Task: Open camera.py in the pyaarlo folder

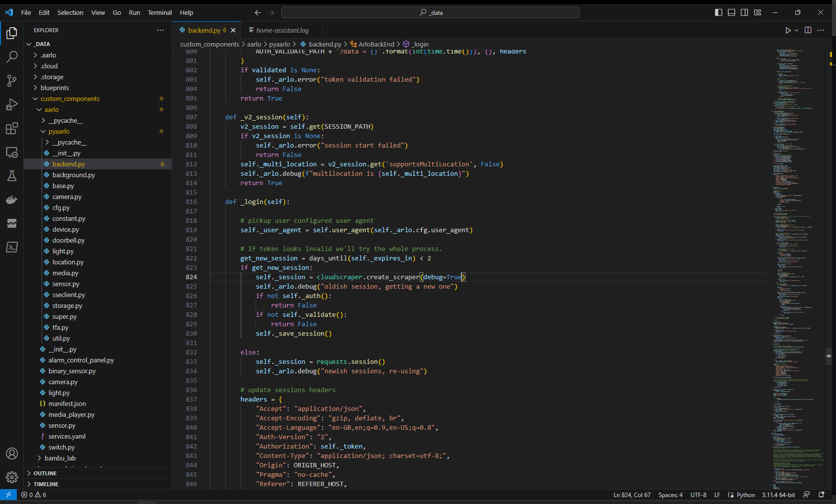Action: pyautogui.click(x=67, y=197)
